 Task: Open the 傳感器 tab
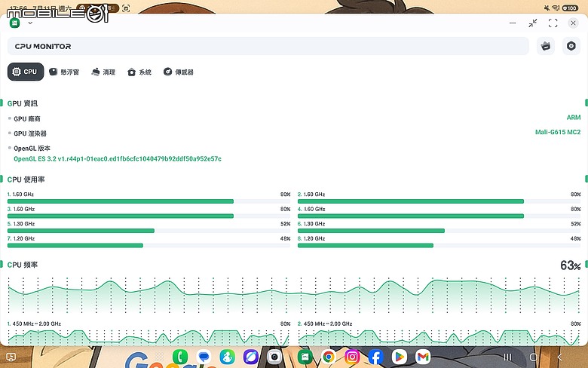point(179,72)
